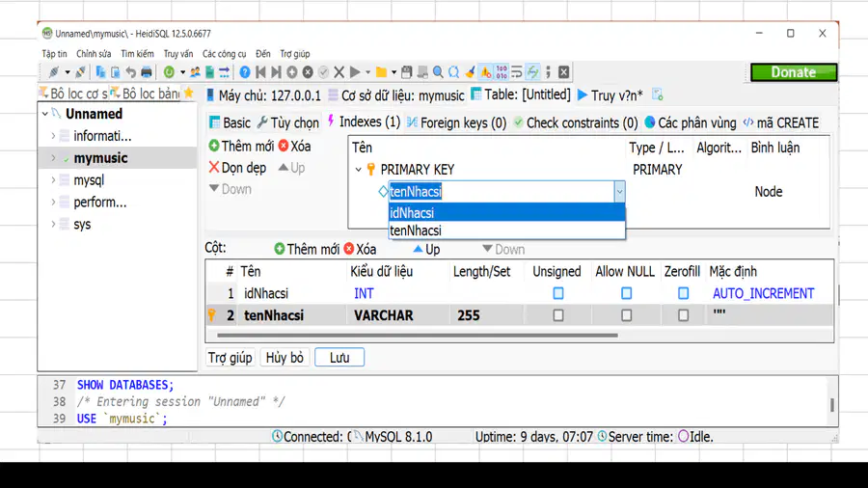The image size is (868, 488).
Task: Expand the mysql database node
Action: coord(53,180)
